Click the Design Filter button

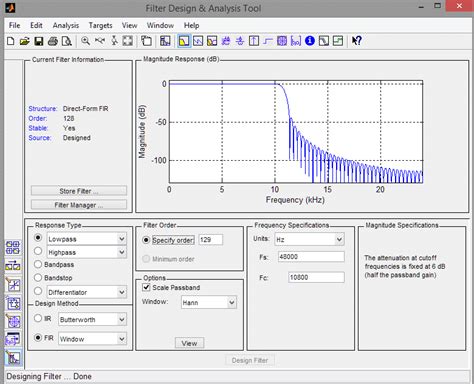(250, 360)
